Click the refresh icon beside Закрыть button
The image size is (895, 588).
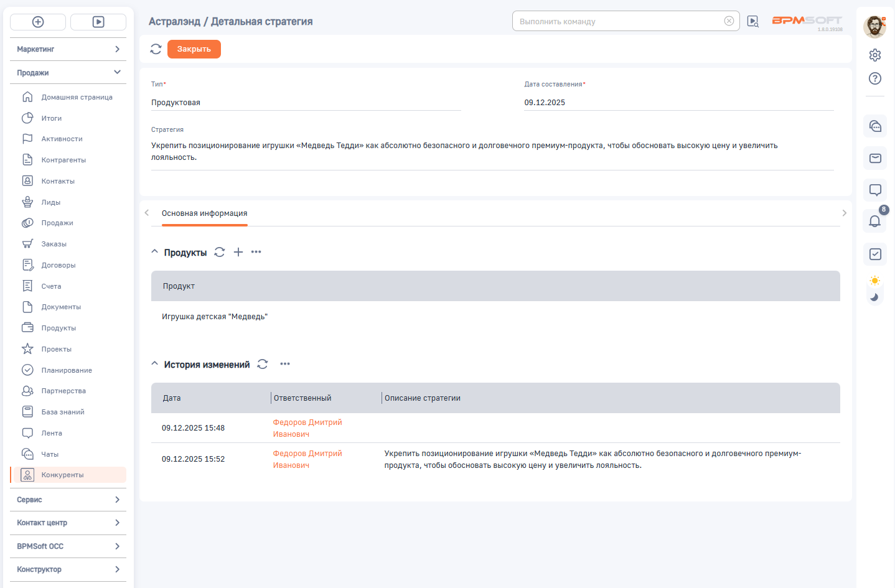pyautogui.click(x=156, y=49)
